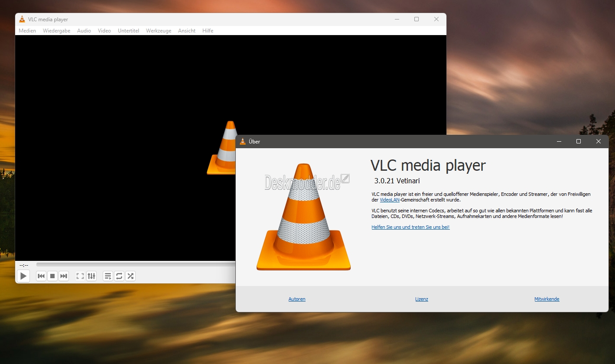Click the Play button in VLC
The height and width of the screenshot is (364, 615).
click(x=23, y=276)
